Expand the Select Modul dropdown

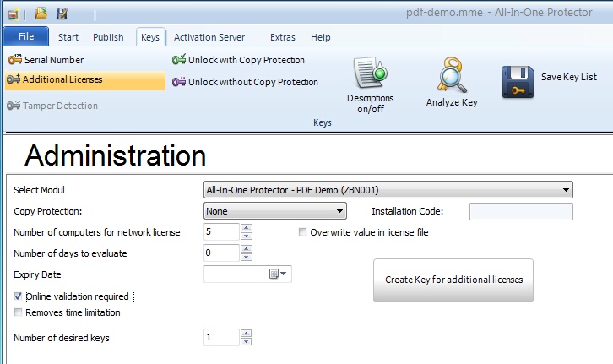click(x=567, y=190)
